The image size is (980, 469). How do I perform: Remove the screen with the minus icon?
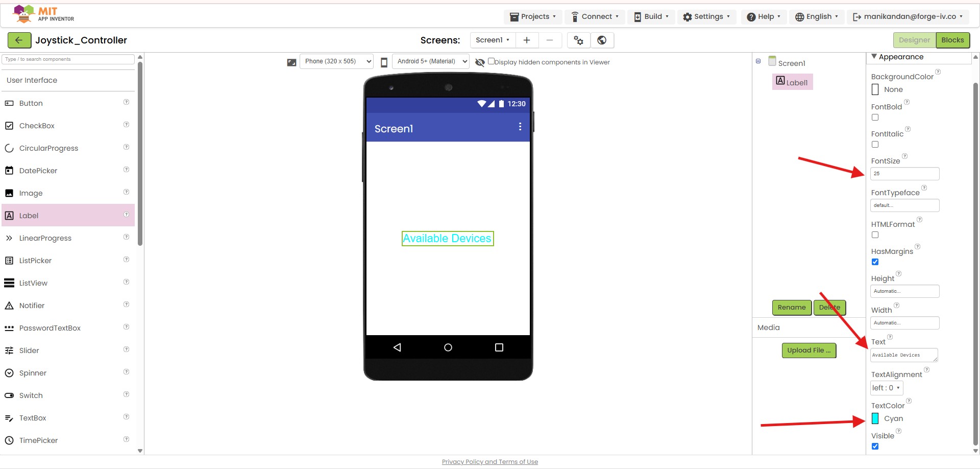click(550, 40)
